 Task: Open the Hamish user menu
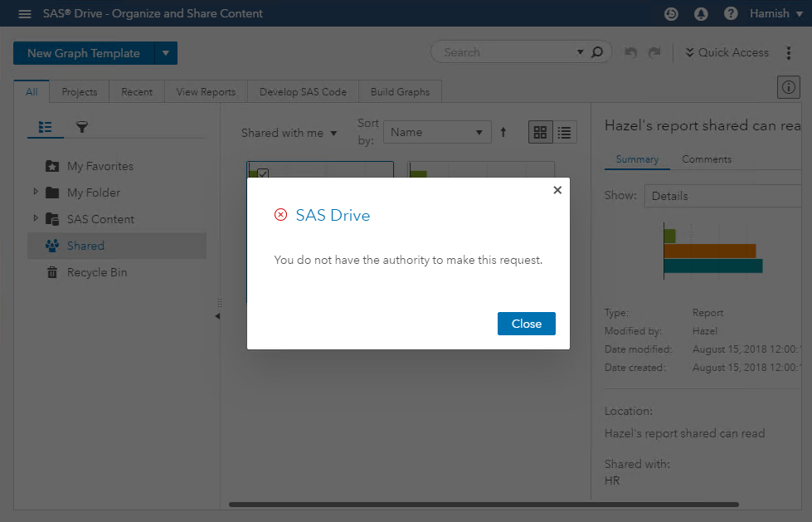[776, 14]
